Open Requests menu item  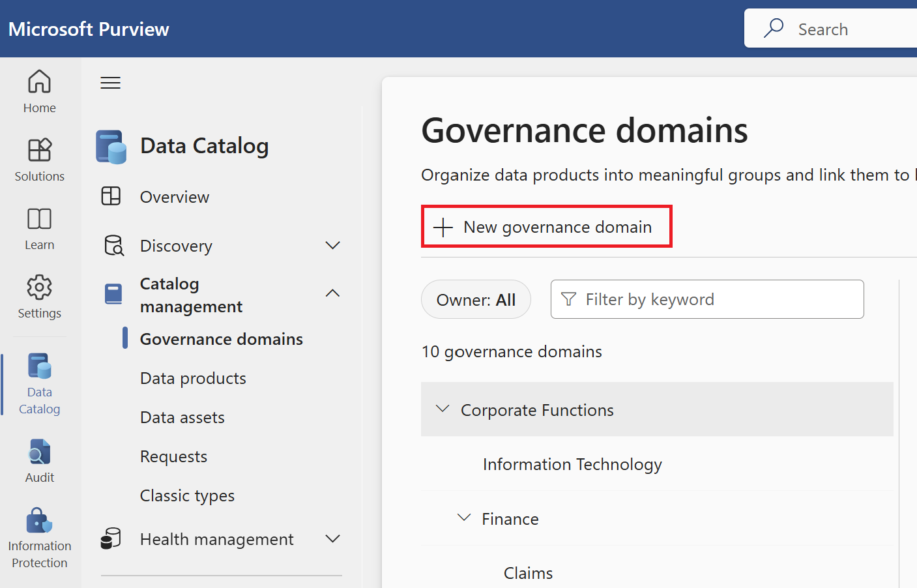pos(173,456)
